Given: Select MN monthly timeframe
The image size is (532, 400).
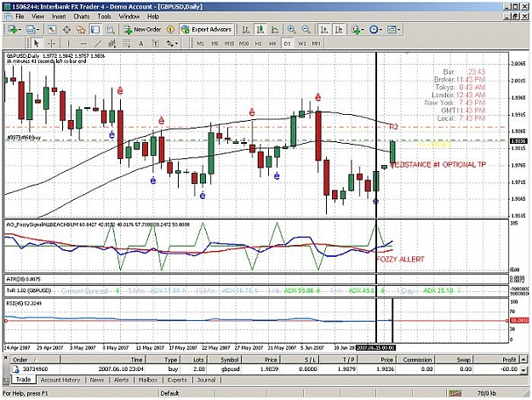Looking at the screenshot, I should (x=316, y=43).
